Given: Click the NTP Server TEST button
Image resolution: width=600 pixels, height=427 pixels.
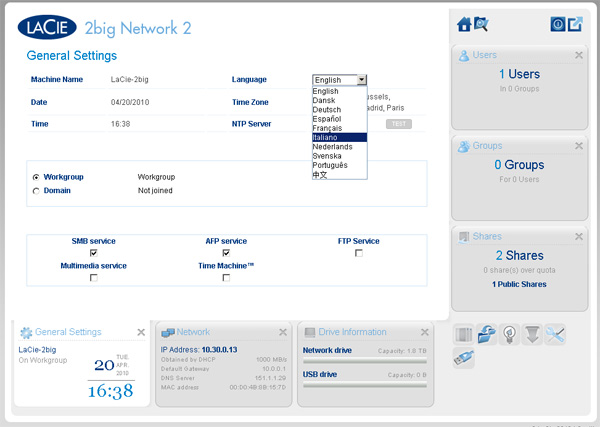Looking at the screenshot, I should point(399,124).
